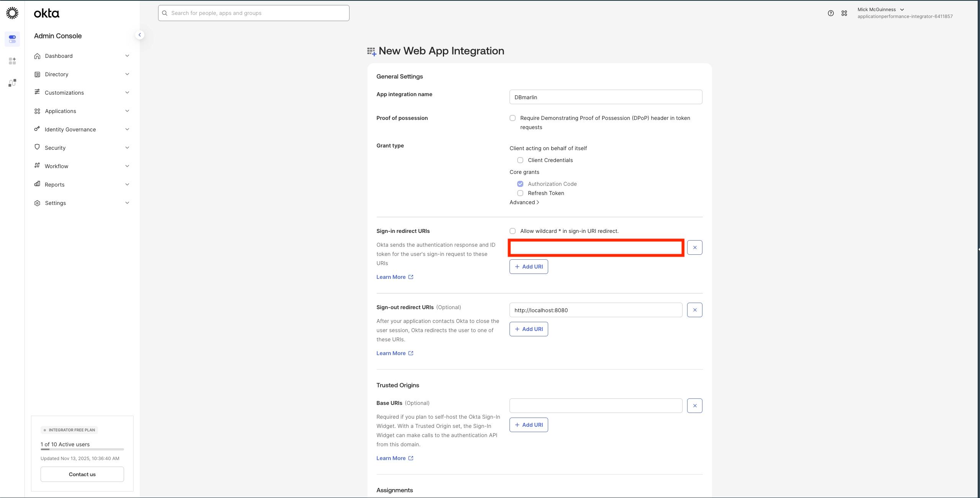This screenshot has width=980, height=498.
Task: Tick the Refresh Token checkbox
Action: pos(520,193)
